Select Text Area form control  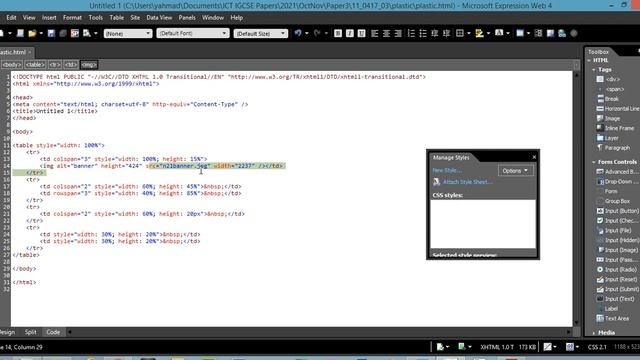[x=613, y=319]
